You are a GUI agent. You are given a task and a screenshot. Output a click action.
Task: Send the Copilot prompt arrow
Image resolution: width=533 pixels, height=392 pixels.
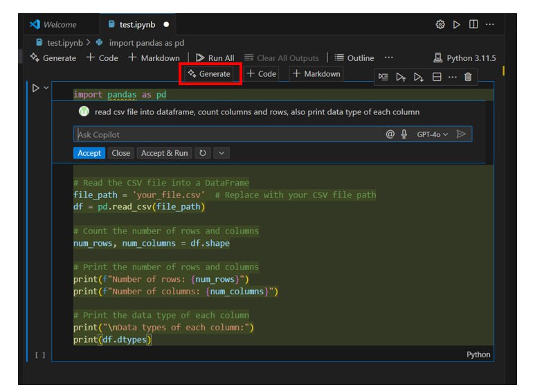(x=460, y=134)
